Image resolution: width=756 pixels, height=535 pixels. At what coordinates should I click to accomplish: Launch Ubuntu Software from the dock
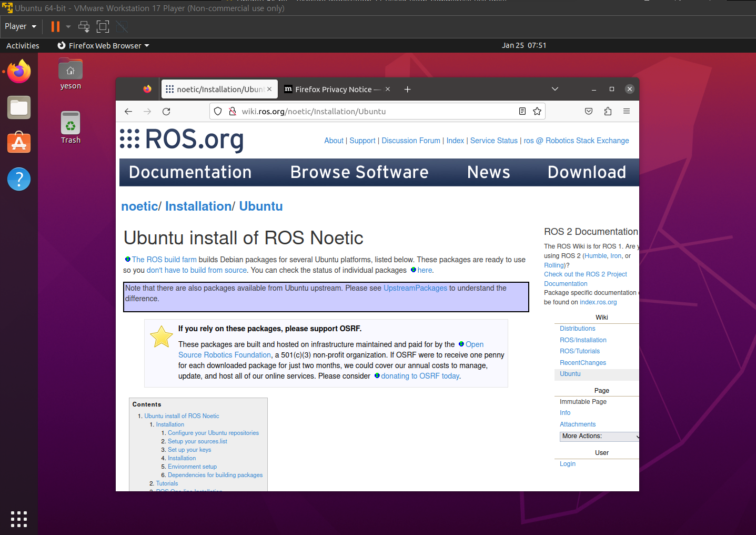pyautogui.click(x=19, y=143)
